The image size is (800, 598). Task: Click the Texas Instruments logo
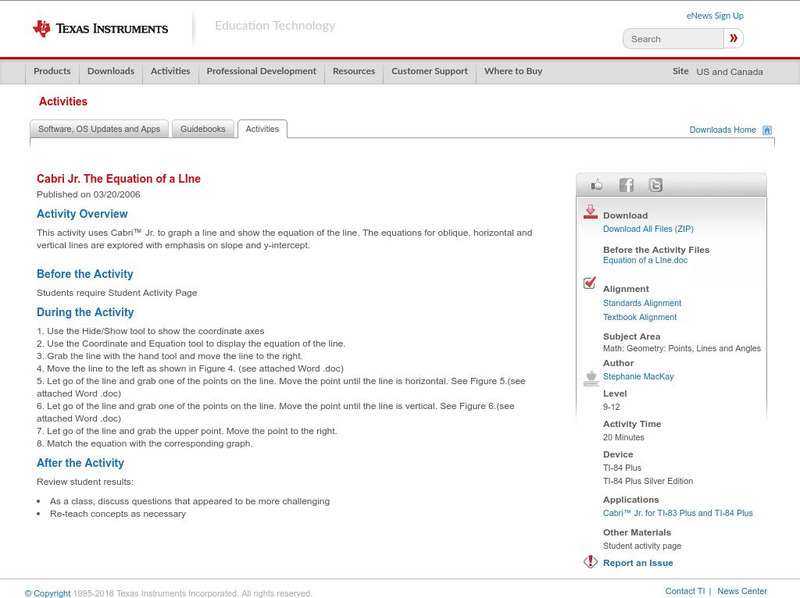pyautogui.click(x=100, y=29)
